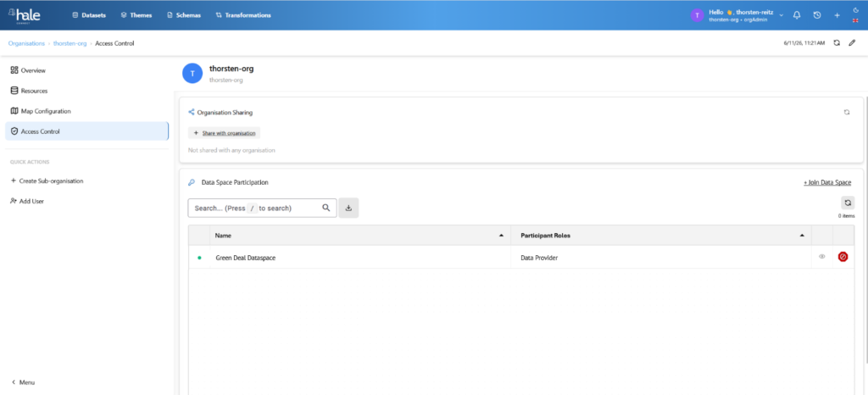This screenshot has width=868, height=395.
Task: Click Share with organisation button
Action: 224,133
